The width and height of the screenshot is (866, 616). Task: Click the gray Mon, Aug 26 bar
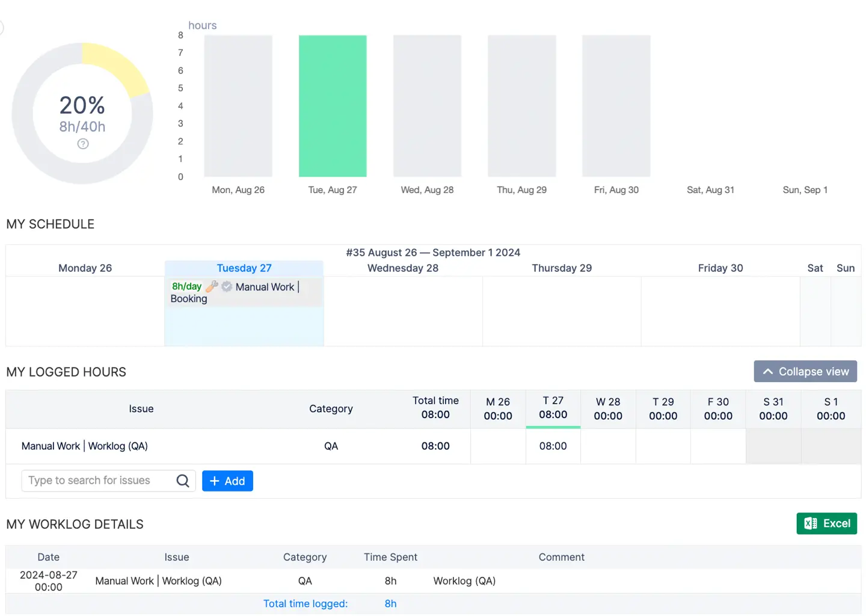coord(238,106)
